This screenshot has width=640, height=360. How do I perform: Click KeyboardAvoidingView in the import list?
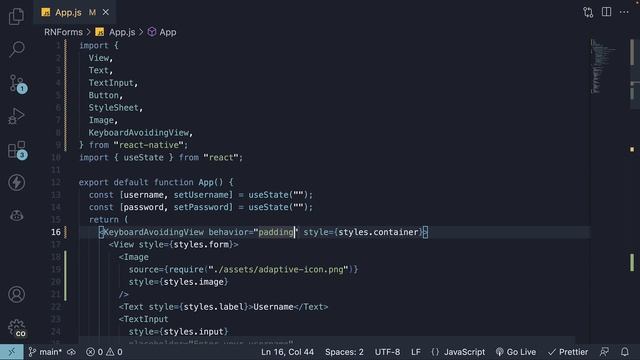(139, 133)
